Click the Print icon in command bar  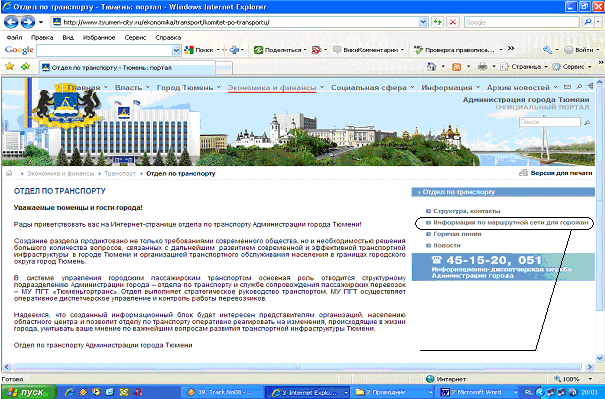(482, 67)
